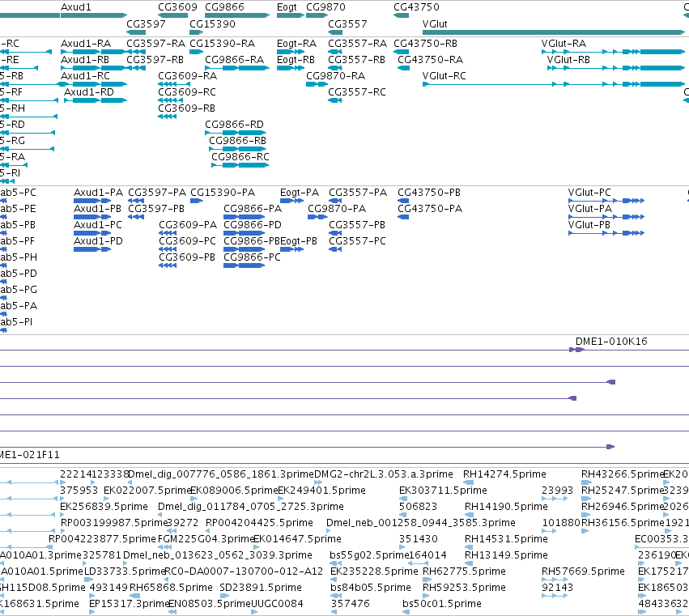This screenshot has width=689, height=616.
Task: Select EST EK256839.5prime
Action: [104, 507]
